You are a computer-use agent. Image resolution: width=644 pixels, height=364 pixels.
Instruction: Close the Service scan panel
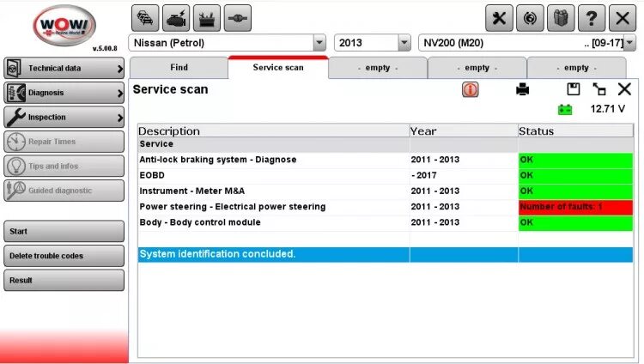pos(624,89)
